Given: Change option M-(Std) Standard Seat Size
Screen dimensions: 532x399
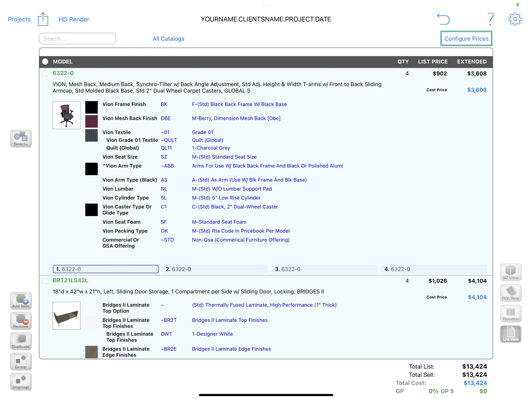Looking at the screenshot, I should pos(224,157).
